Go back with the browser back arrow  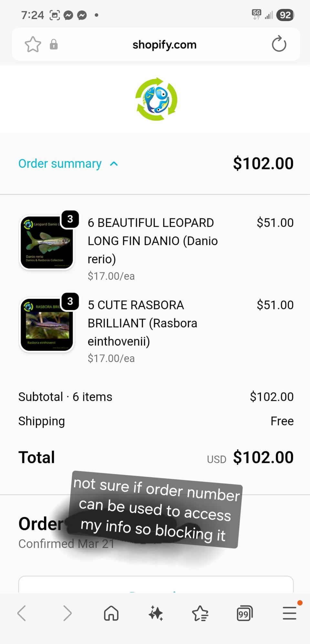[22, 613]
